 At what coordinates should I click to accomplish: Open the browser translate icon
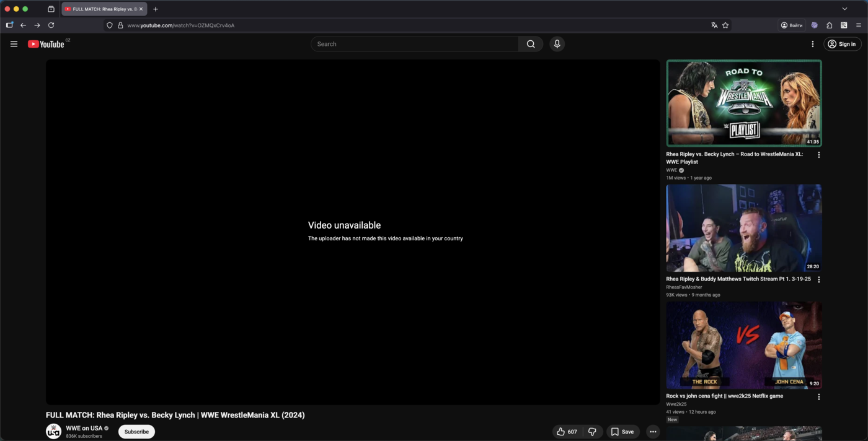(714, 25)
